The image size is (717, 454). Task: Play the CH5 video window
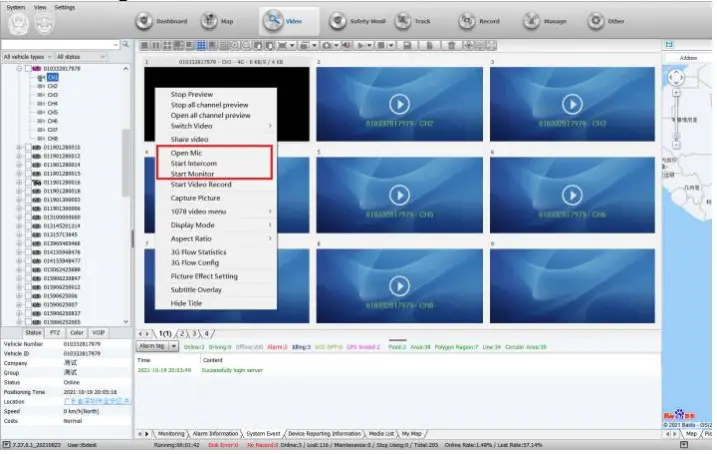click(x=399, y=195)
